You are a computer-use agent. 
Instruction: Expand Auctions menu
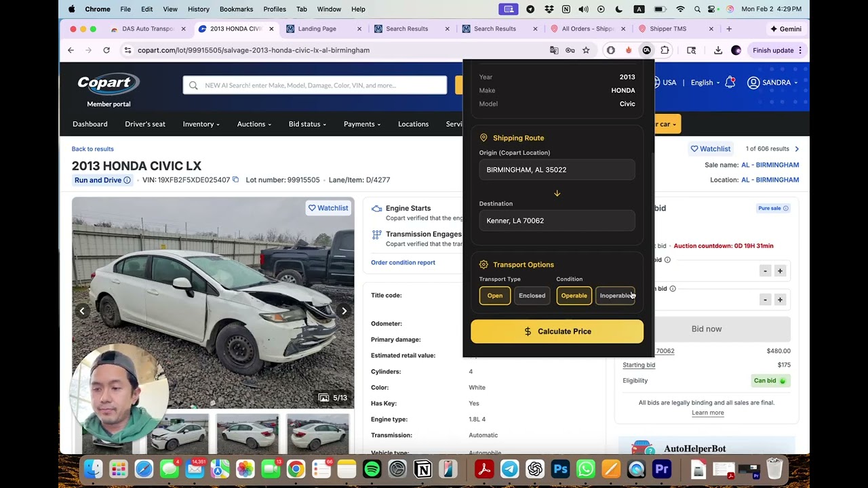click(x=254, y=124)
